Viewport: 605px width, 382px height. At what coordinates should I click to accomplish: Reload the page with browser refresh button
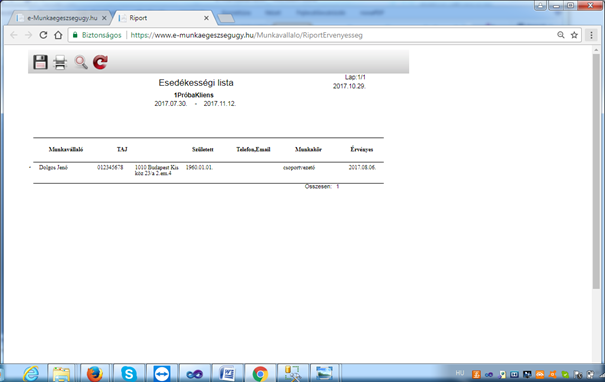(43, 35)
